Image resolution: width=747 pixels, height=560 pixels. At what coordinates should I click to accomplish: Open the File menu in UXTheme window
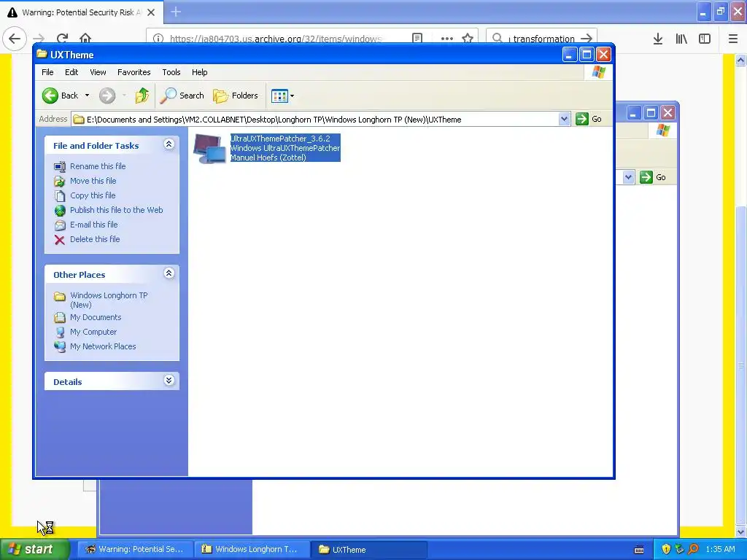pyautogui.click(x=47, y=72)
